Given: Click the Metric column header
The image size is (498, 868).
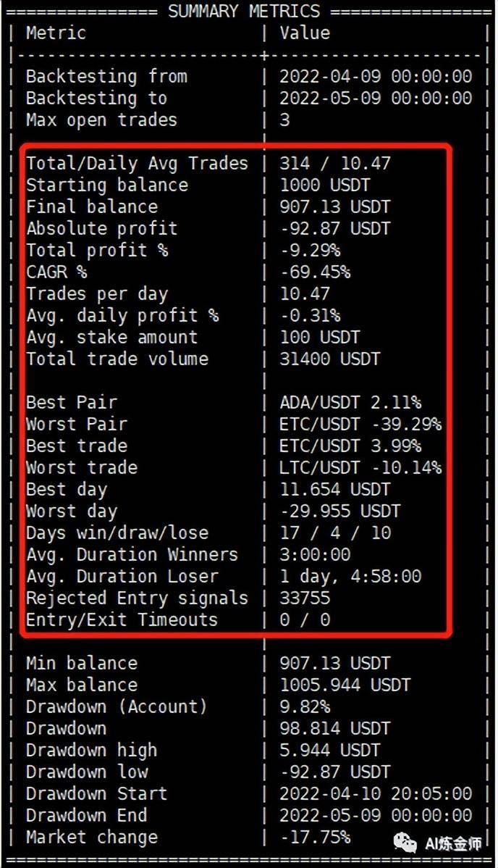Looking at the screenshot, I should click(56, 33).
